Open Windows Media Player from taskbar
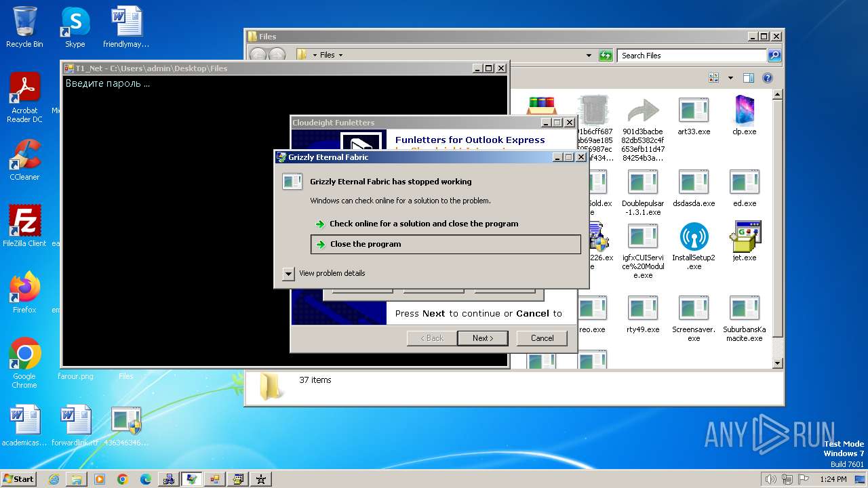This screenshot has width=868, height=488. pos(100,479)
